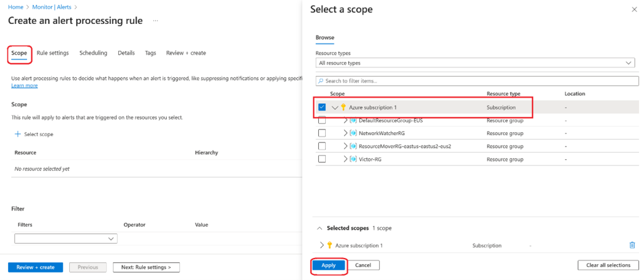Expand the ResourceMoverRG-eastus-eastus2-eus2 node
The height and width of the screenshot is (280, 644).
[x=345, y=147]
